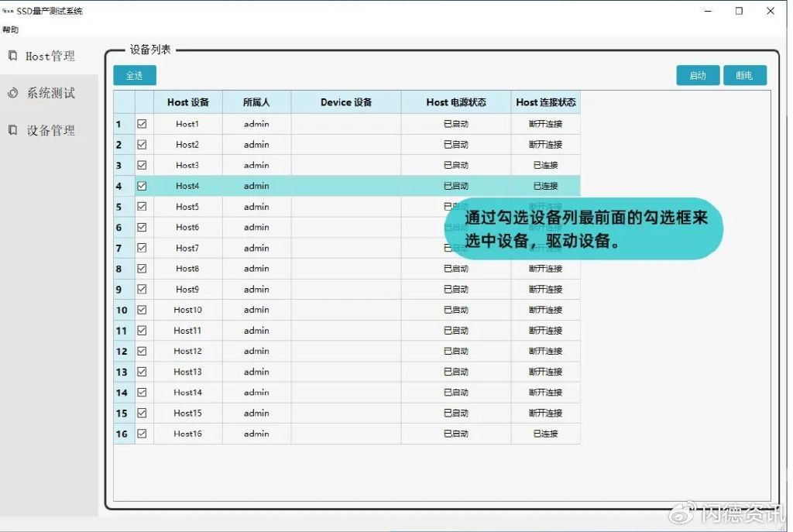793x532 pixels.
Task: Uncheck the checkbox for Host16
Action: coord(142,434)
